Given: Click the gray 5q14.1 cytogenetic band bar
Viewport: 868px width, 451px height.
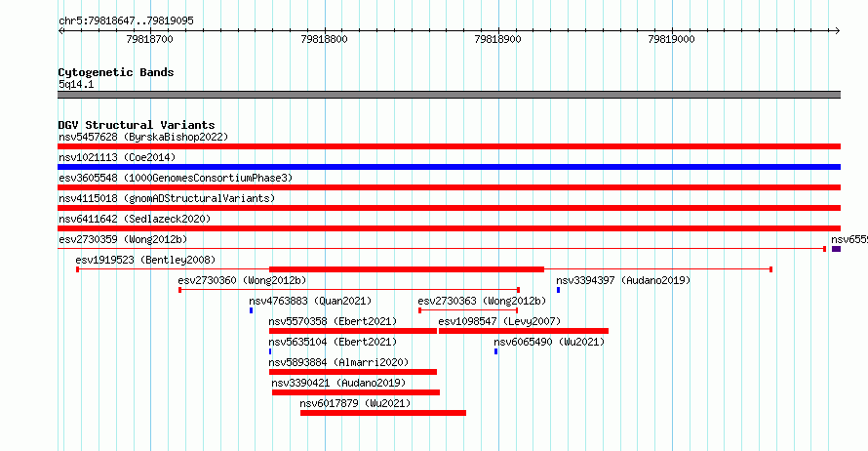Looking at the screenshot, I should (449, 95).
